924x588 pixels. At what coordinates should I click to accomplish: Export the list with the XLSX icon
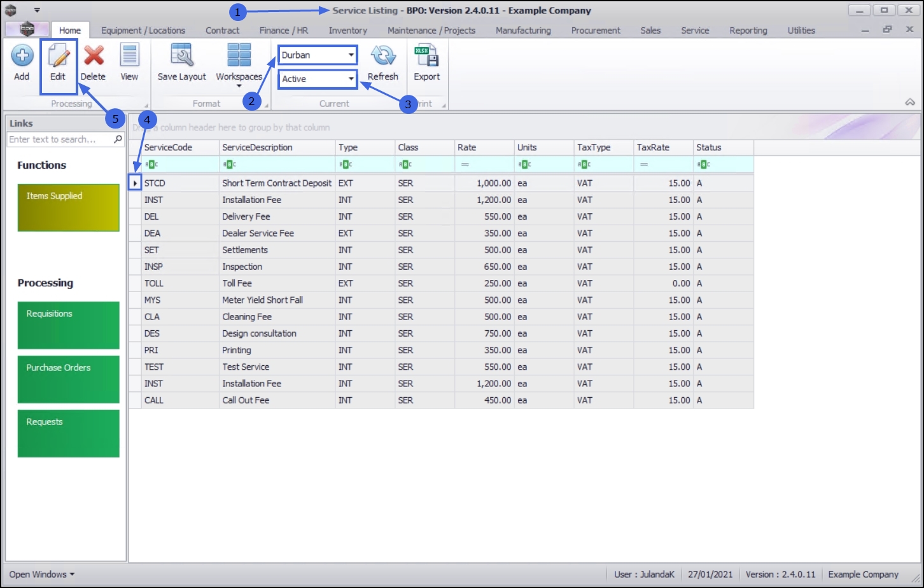coord(426,56)
